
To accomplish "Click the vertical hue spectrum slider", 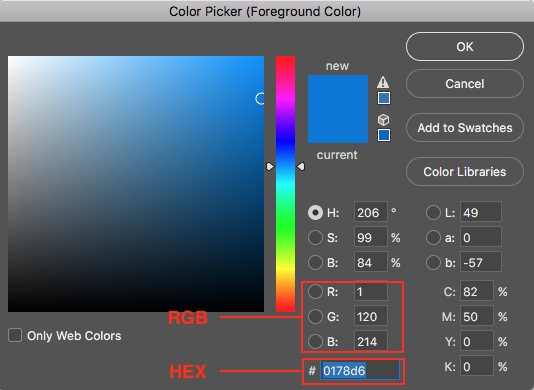I will tap(285, 184).
